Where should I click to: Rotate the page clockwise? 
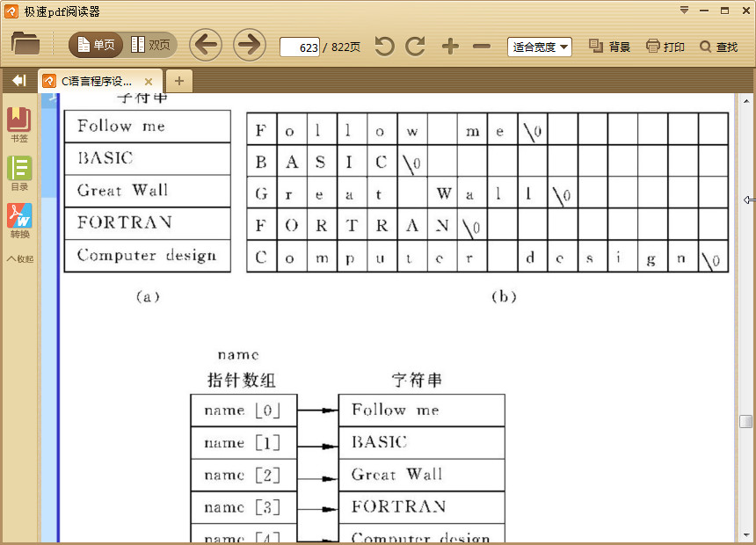(415, 47)
